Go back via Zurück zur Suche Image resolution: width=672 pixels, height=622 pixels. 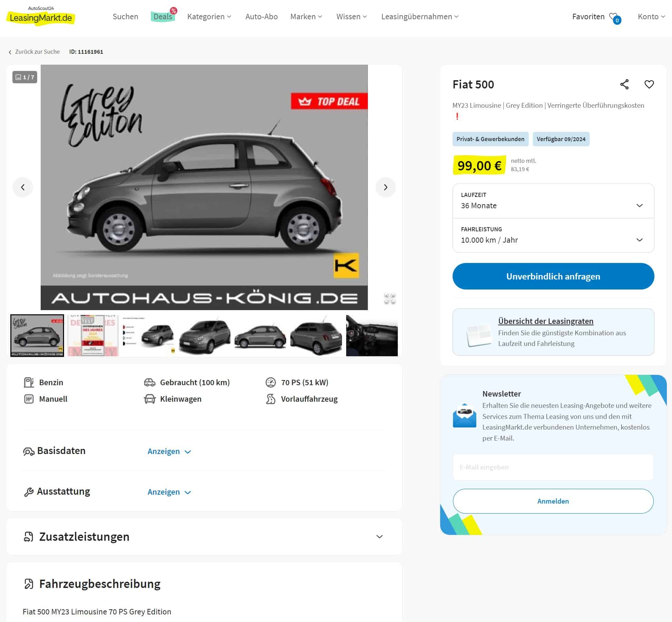pyautogui.click(x=34, y=52)
